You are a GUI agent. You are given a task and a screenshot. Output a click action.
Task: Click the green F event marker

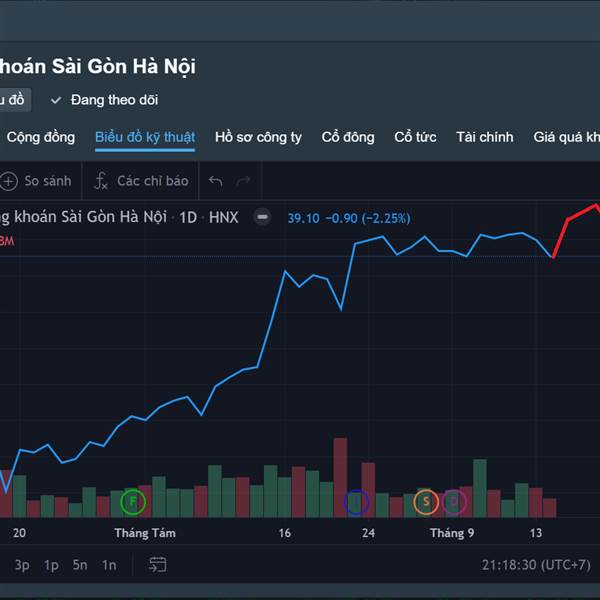point(133,501)
